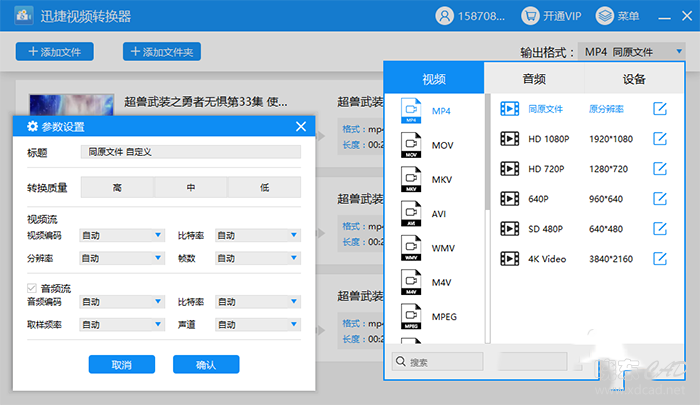Select the MP4 format file icon
The height and width of the screenshot is (405, 700).
pos(411,111)
